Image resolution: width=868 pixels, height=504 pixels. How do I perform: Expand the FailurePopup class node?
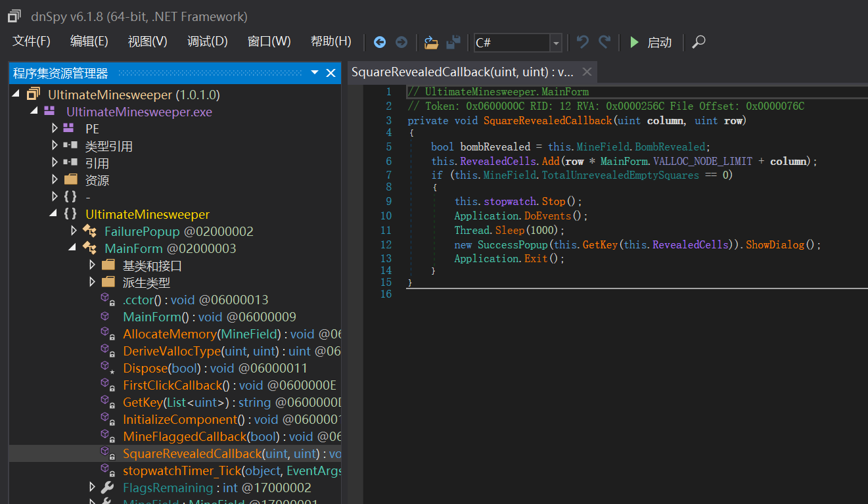(74, 231)
